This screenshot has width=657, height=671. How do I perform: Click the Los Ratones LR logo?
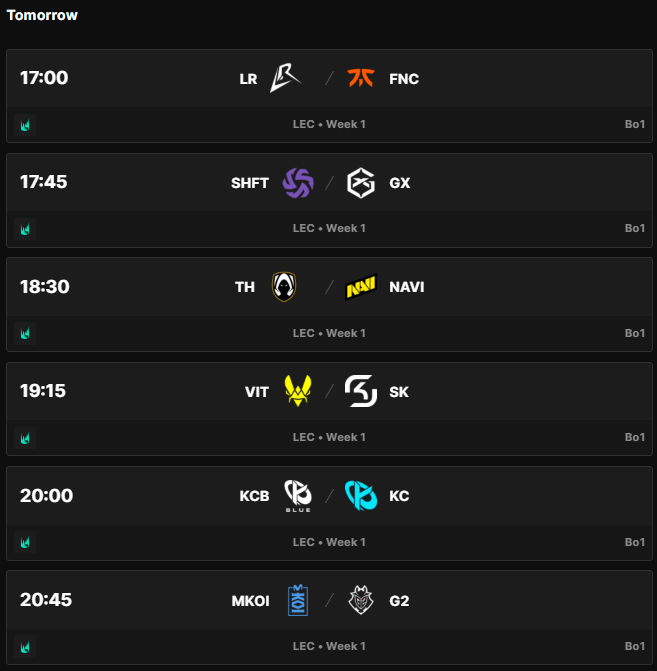(x=285, y=78)
